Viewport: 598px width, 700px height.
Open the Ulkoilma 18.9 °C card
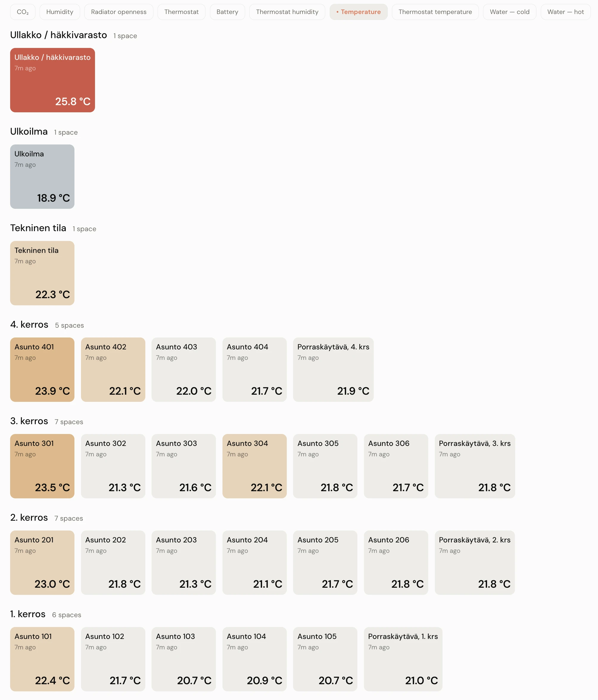[42, 177]
